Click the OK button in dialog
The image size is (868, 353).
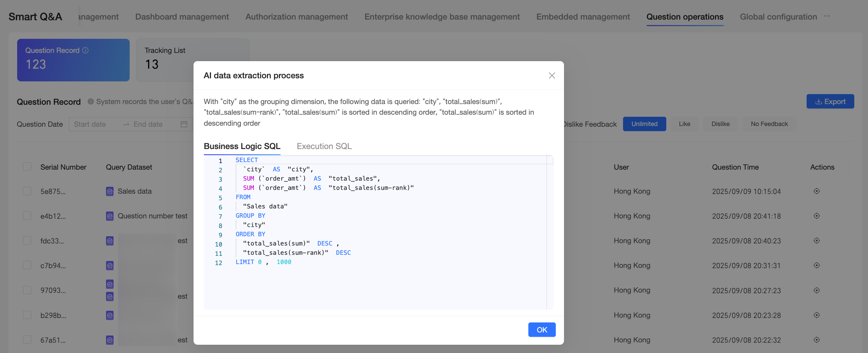pos(542,330)
